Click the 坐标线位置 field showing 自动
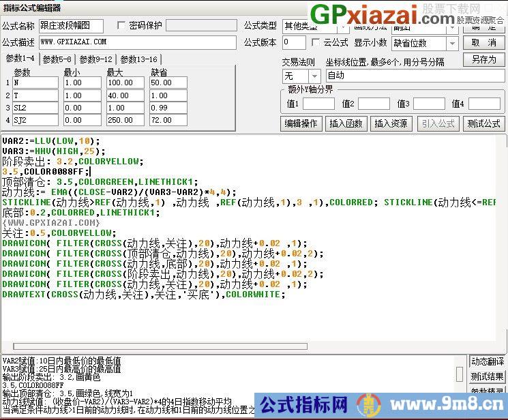 pos(415,76)
